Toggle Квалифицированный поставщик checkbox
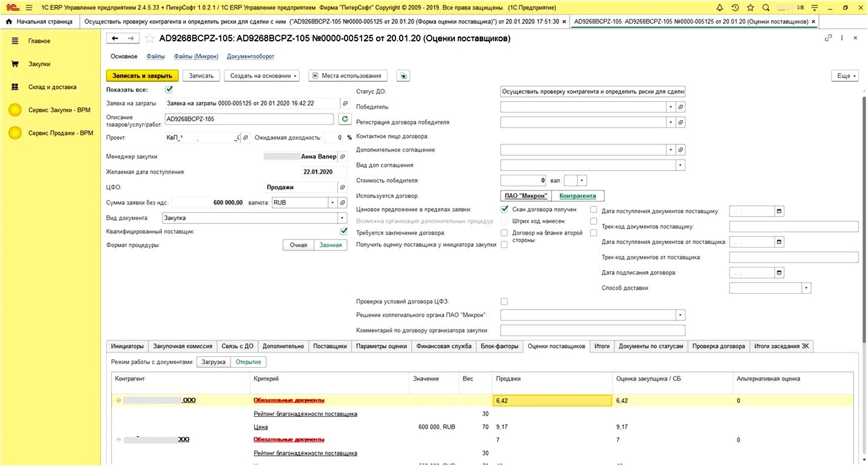This screenshot has width=868, height=466. point(344,231)
